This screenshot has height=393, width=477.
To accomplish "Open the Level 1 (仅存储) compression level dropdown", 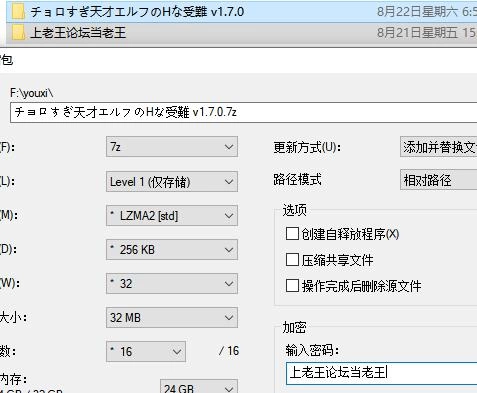I will [172, 182].
